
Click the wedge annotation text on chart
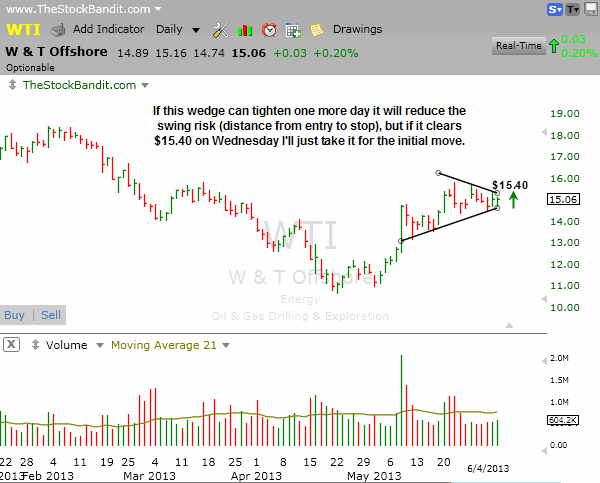310,126
